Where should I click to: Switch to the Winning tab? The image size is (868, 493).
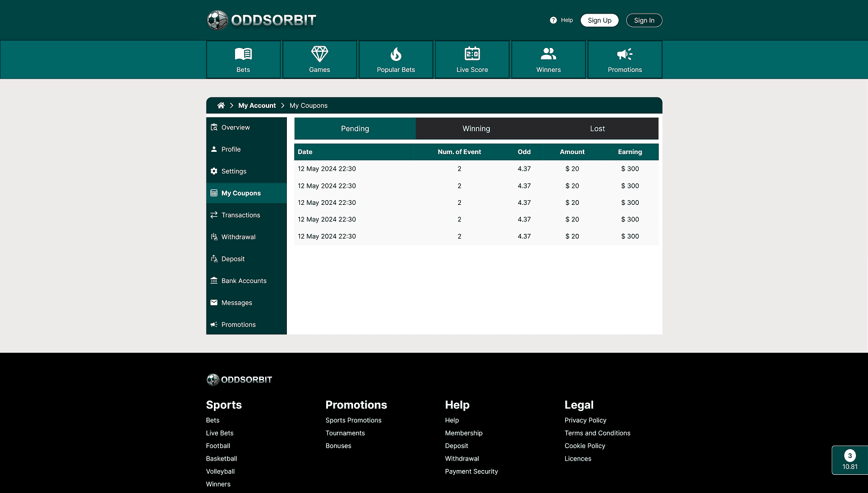tap(476, 128)
